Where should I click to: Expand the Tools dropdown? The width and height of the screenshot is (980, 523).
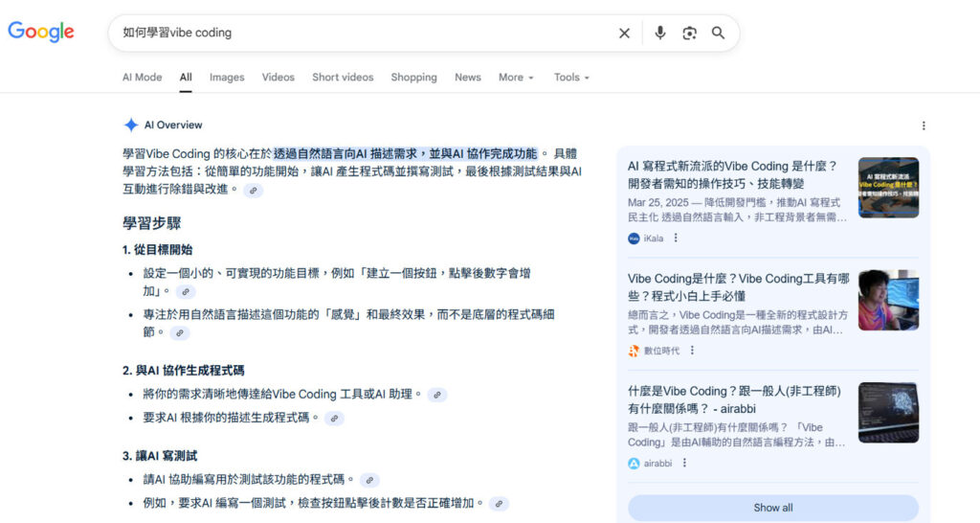tap(571, 78)
